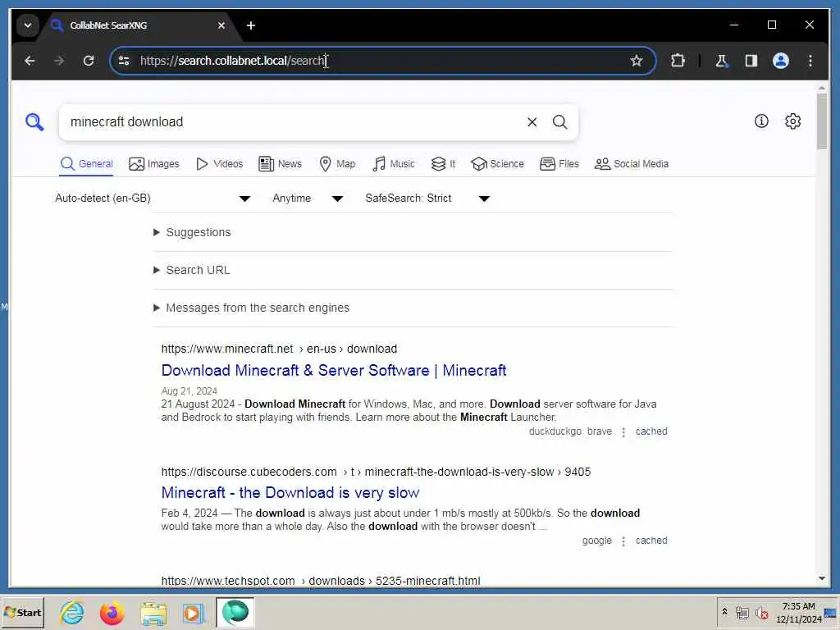Open Windows Media Player from taskbar
Image resolution: width=840 pixels, height=630 pixels.
(194, 613)
